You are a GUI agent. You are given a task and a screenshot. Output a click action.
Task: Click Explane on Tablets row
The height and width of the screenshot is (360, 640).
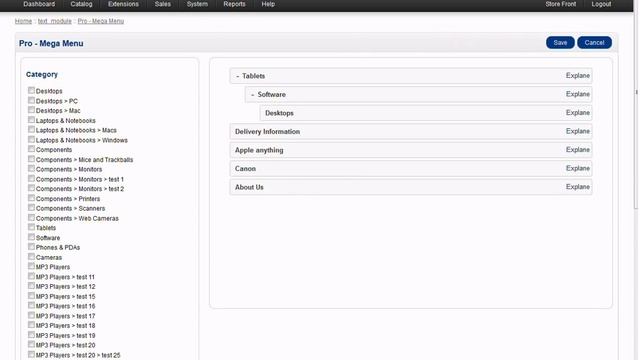click(x=578, y=76)
